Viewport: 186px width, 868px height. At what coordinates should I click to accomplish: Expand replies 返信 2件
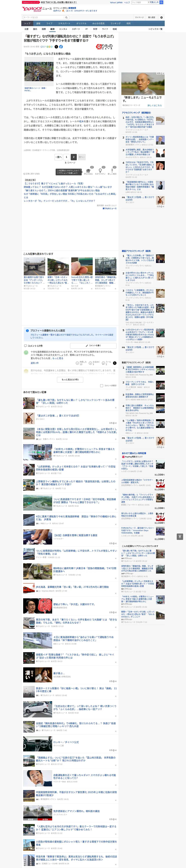(35, 363)
